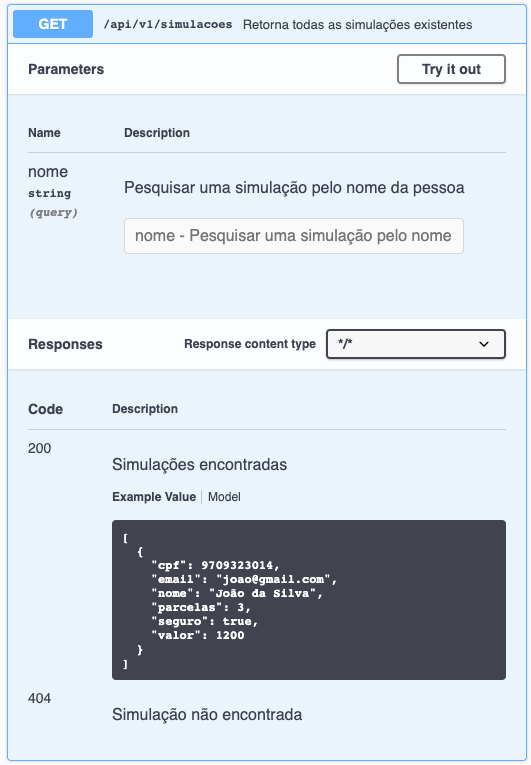The width and height of the screenshot is (531, 765).
Task: Click the Try it out button
Action: coord(451,69)
